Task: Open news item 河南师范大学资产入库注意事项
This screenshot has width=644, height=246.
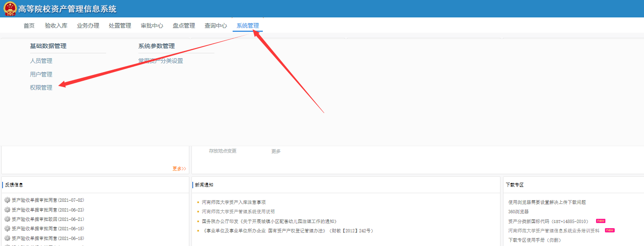Action: [233, 202]
